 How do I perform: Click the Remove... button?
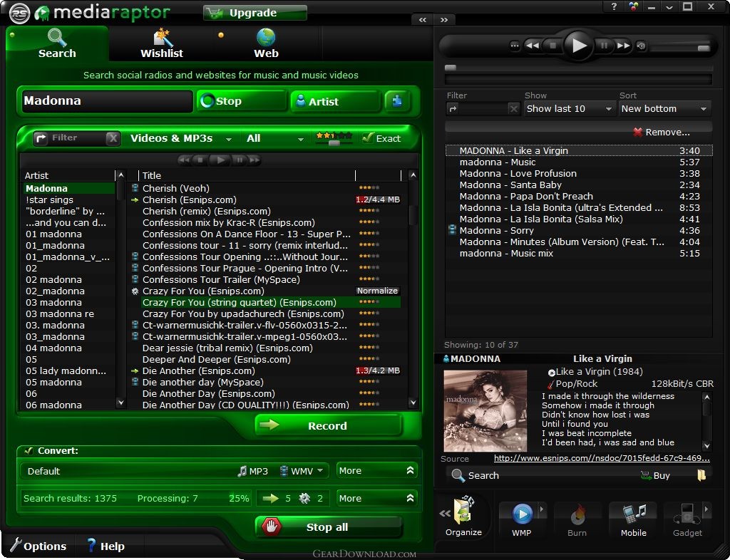662,132
